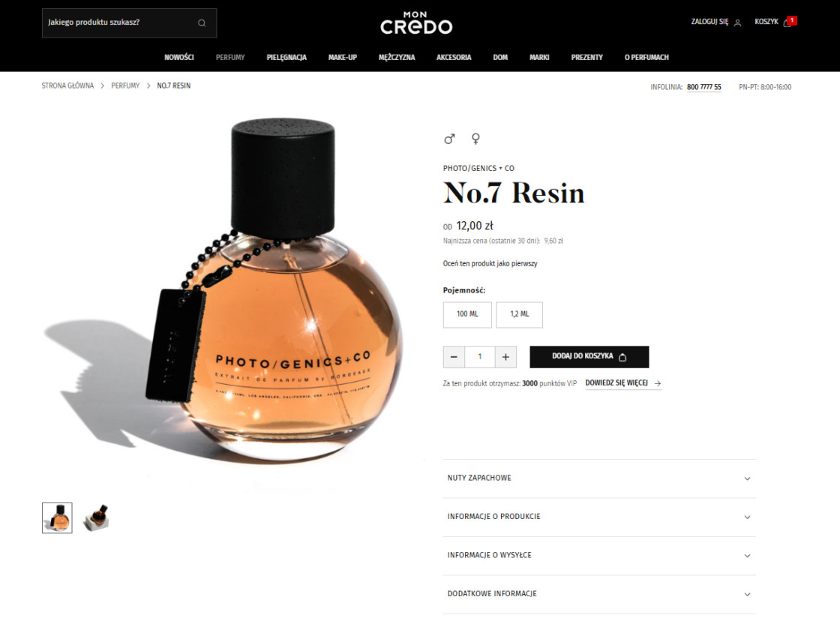
Task: Decrease quantity with the minus button
Action: pos(454,357)
